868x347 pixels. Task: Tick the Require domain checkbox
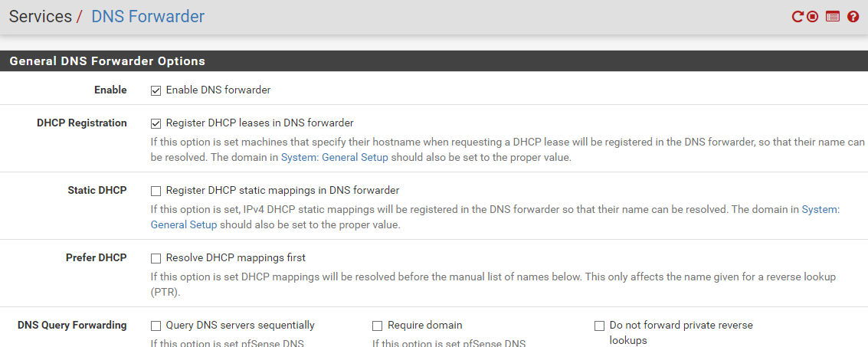[x=377, y=326]
